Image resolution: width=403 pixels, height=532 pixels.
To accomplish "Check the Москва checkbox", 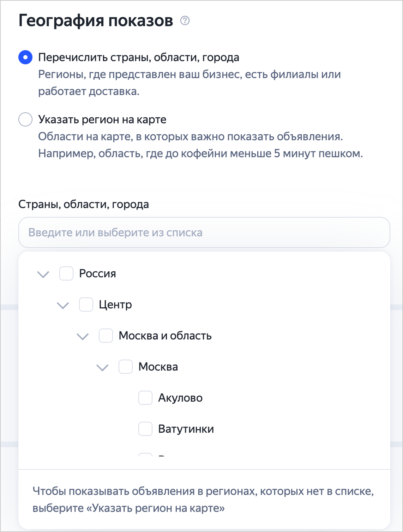I will [126, 367].
